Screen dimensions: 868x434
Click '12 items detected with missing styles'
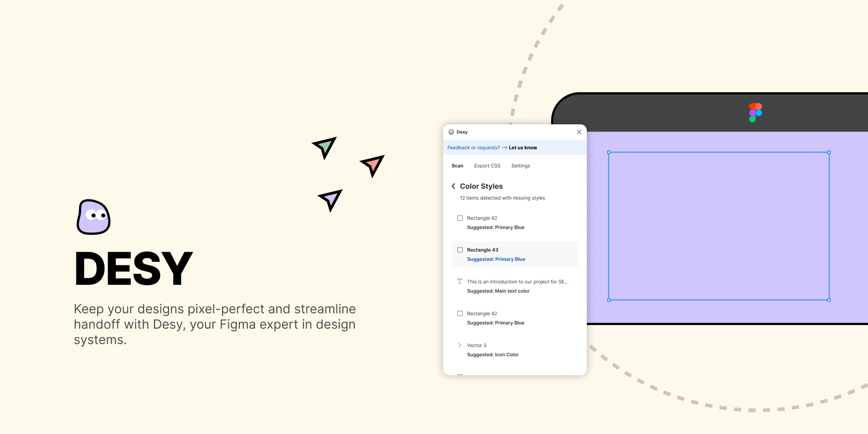tap(502, 198)
